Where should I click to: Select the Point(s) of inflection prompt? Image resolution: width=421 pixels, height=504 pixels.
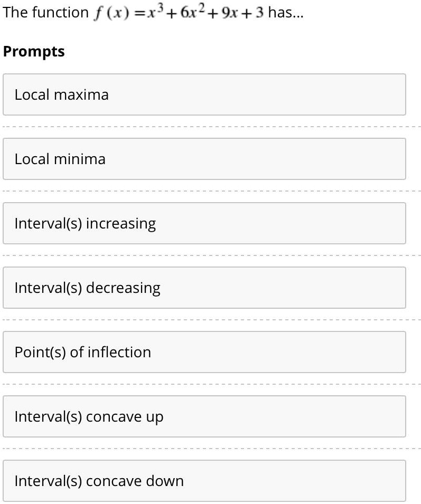coord(204,352)
